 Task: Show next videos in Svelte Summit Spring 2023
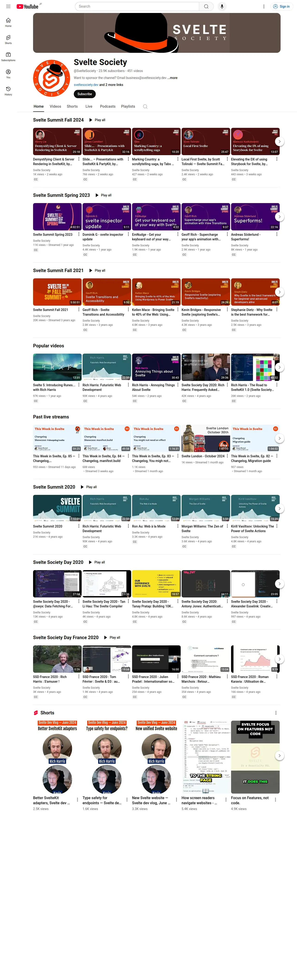click(279, 217)
